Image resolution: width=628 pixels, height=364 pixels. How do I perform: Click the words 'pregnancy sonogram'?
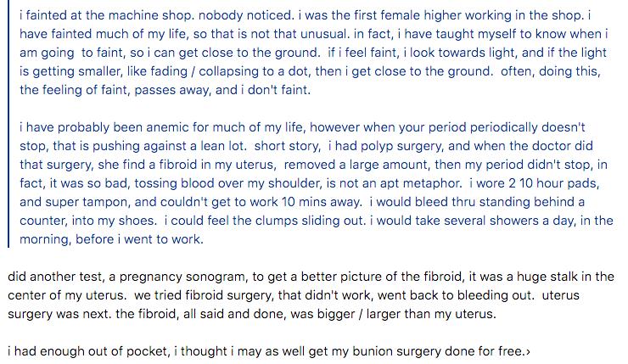click(182, 277)
